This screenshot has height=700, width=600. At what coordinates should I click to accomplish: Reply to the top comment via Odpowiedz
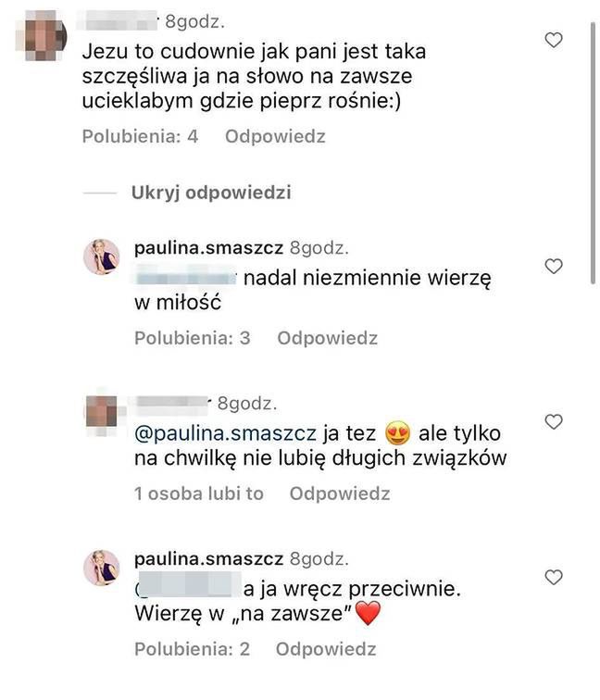pyautogui.click(x=275, y=136)
